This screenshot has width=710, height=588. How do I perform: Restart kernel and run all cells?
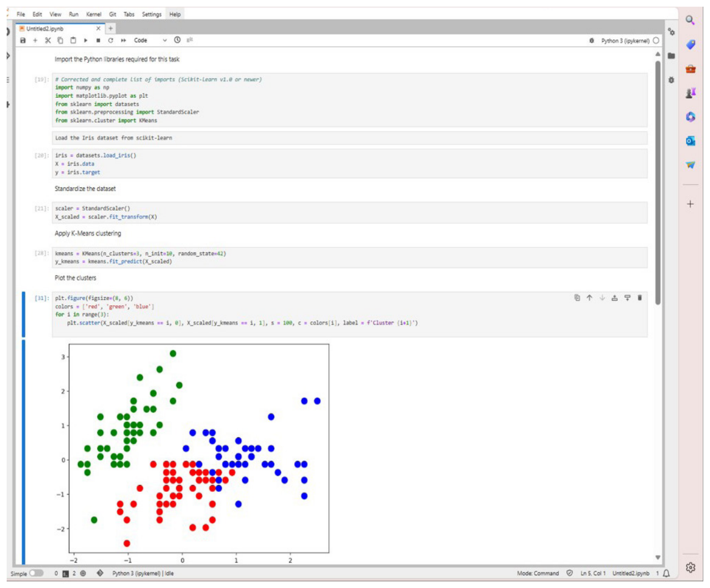[x=123, y=41]
